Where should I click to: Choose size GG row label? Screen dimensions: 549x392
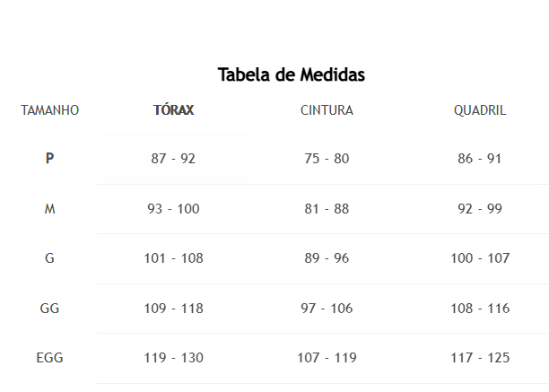click(x=50, y=309)
